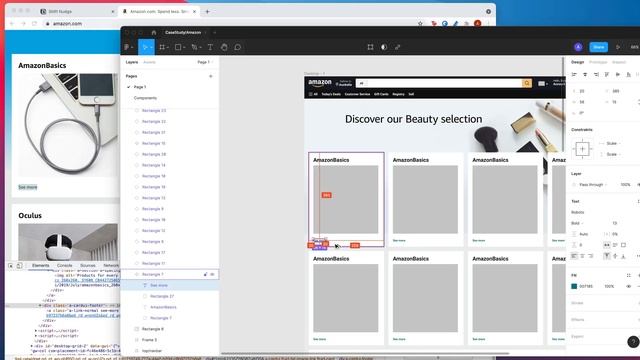Image resolution: width=640 pixels, height=360 pixels.
Task: Open the horizontal constraint Scale dropdown
Action: click(611, 144)
